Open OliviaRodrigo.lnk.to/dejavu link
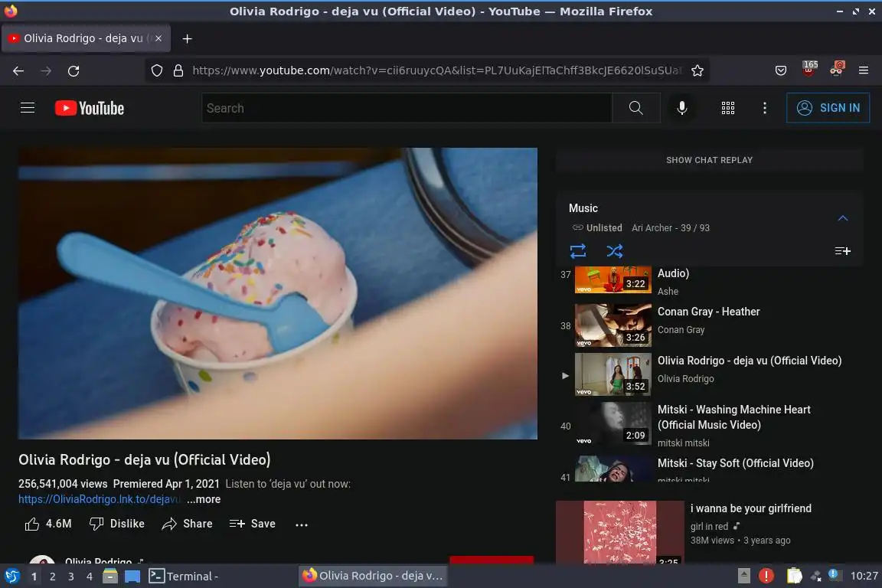Viewport: 882px width, 588px height. point(99,499)
